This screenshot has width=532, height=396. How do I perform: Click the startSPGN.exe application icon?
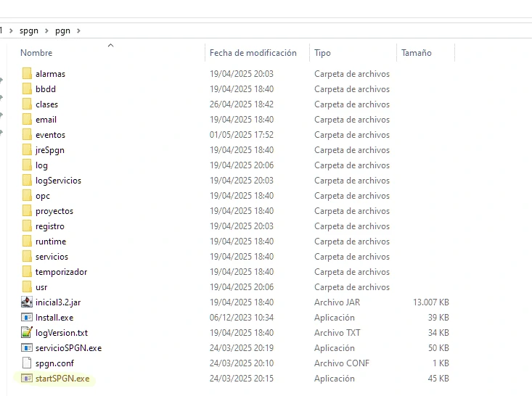pyautogui.click(x=27, y=379)
